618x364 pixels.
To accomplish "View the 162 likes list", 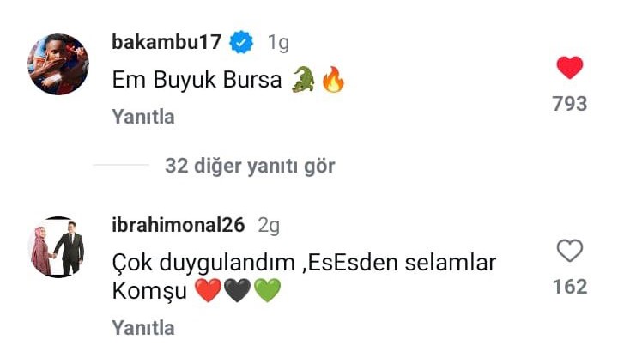I will click(x=570, y=287).
